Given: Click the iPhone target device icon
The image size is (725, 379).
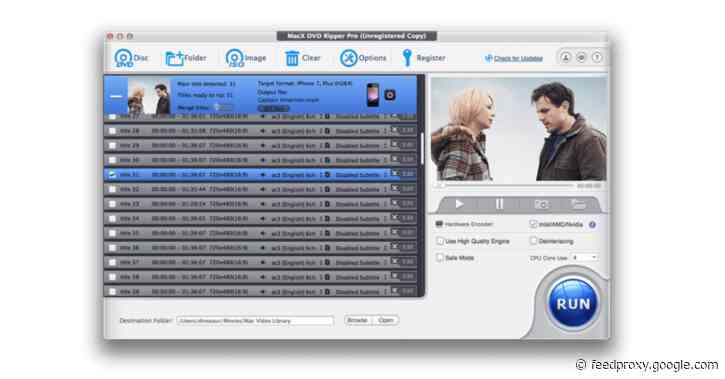Looking at the screenshot, I should [373, 95].
